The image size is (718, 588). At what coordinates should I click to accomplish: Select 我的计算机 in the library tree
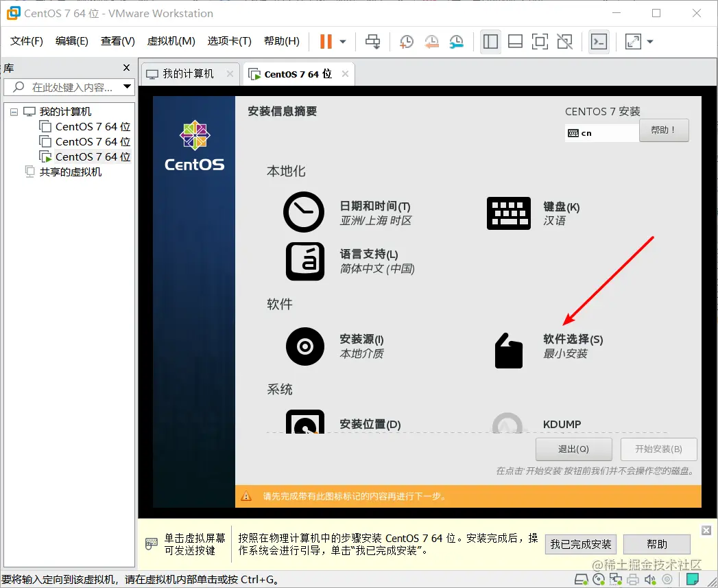coord(65,111)
